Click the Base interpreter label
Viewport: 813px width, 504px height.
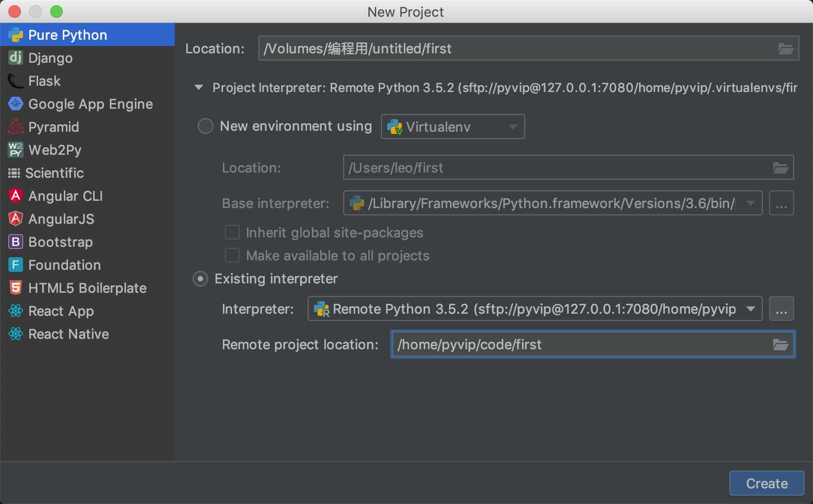click(x=276, y=203)
